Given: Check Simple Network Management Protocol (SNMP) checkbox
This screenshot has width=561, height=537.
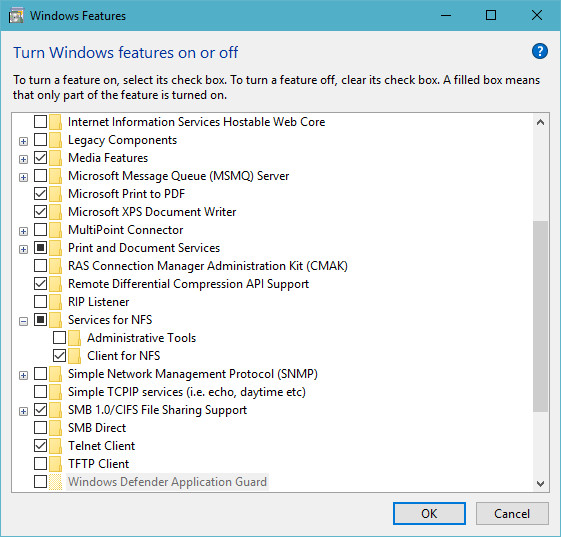Looking at the screenshot, I should click(x=40, y=374).
